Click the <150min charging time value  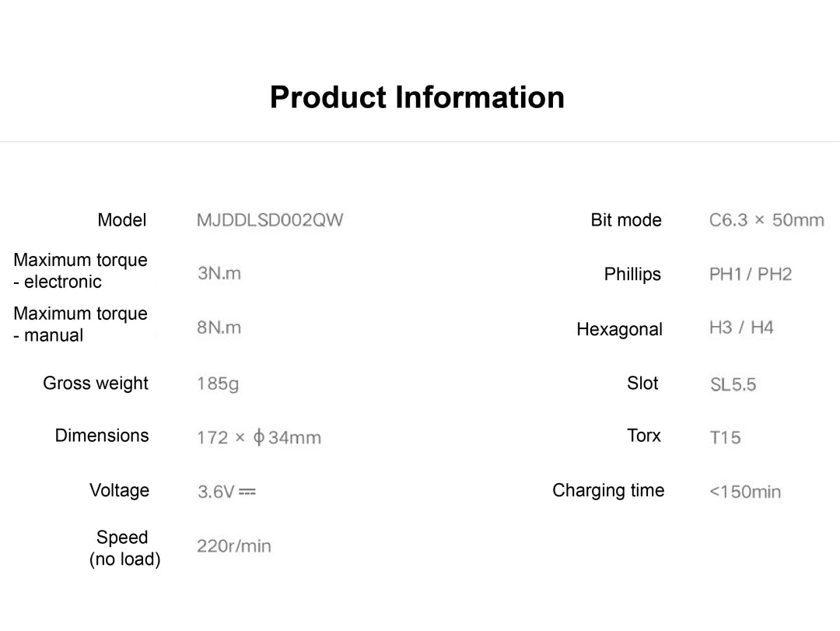click(745, 492)
